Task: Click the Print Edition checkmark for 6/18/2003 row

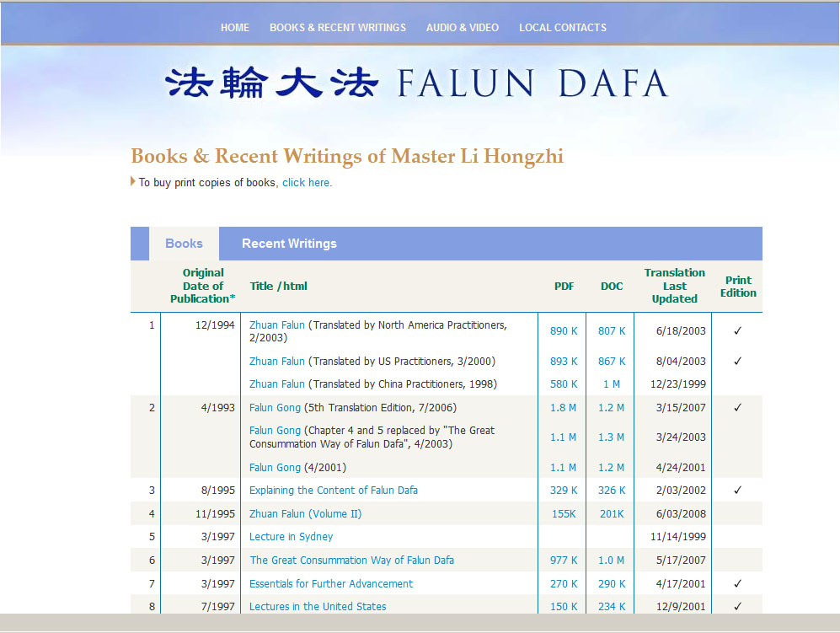Action: click(738, 330)
